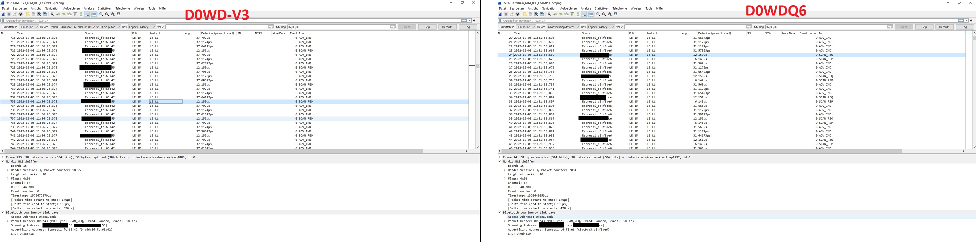
Task: Expand Packet Header 0x0c43 in D0WD-V3 window
Action: [7, 221]
